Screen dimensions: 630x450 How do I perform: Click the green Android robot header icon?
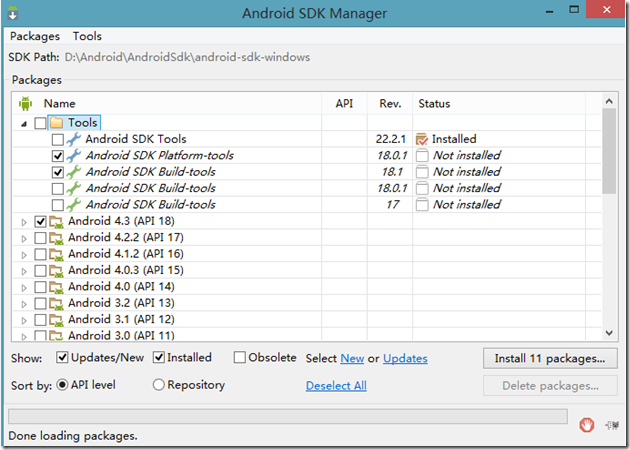(25, 104)
